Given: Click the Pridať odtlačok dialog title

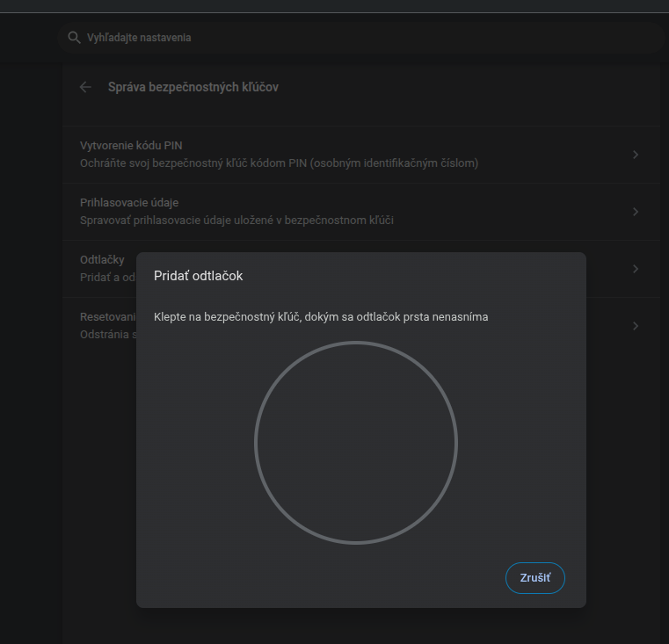Looking at the screenshot, I should coord(198,276).
